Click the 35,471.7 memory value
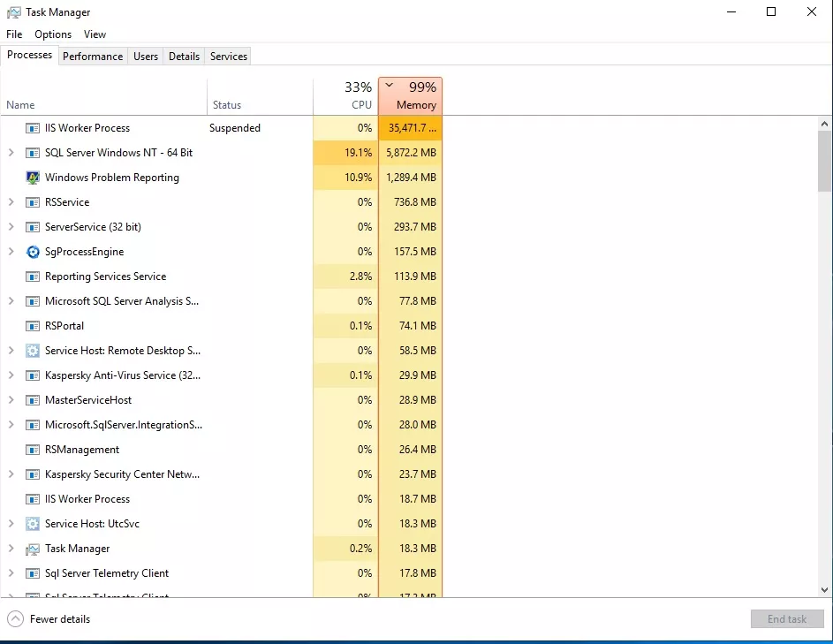The image size is (833, 644). click(413, 128)
